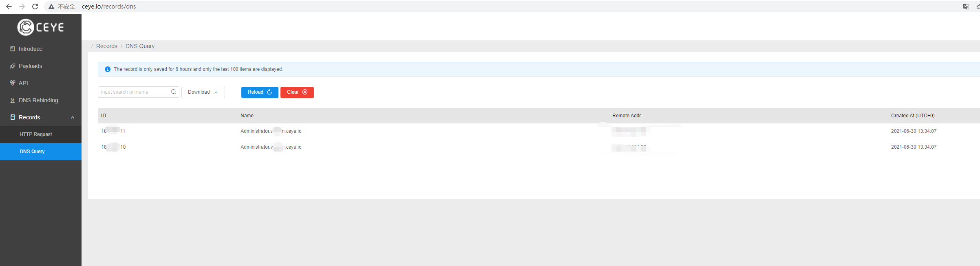This screenshot has width=980, height=266.
Task: Click the browser back arrow
Action: [x=9, y=7]
